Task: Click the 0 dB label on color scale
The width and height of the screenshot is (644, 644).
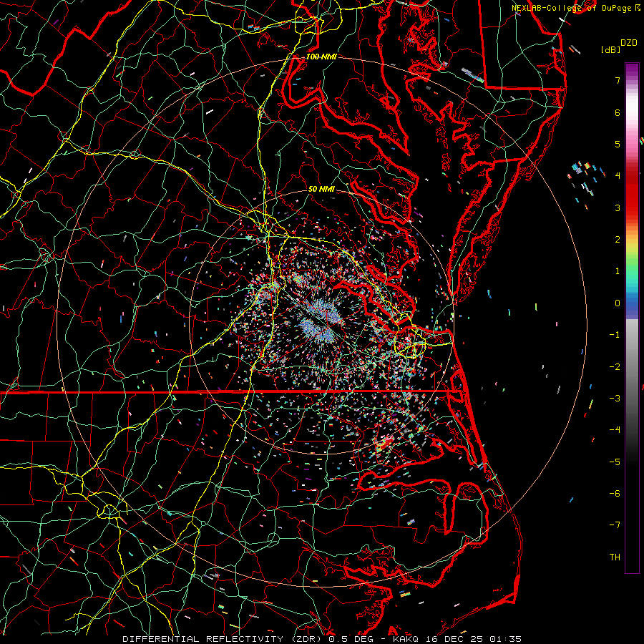Action: pyautogui.click(x=618, y=303)
